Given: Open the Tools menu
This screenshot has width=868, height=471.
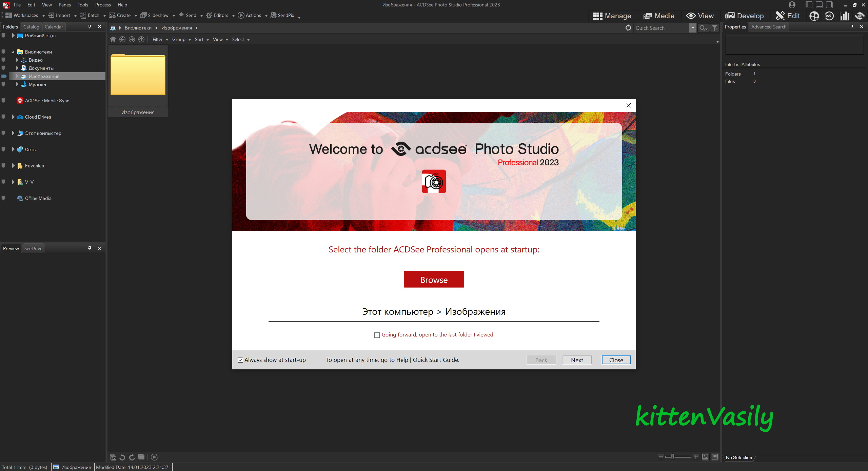Looking at the screenshot, I should [83, 5].
